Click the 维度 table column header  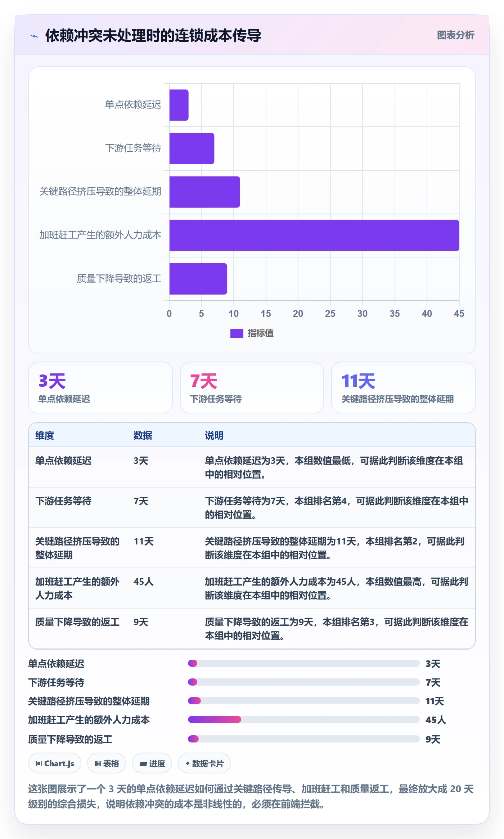[x=45, y=435]
